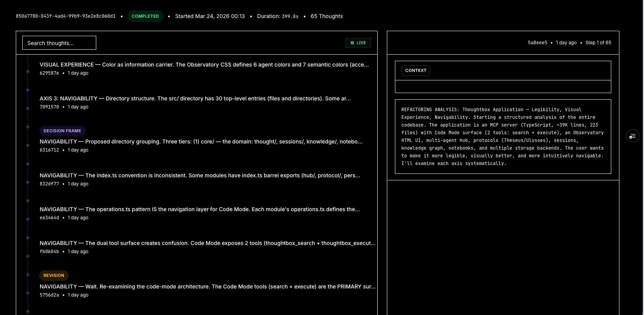This screenshot has width=644, height=315.
Task: Click the thought hash ee3464d
Action: click(49, 218)
